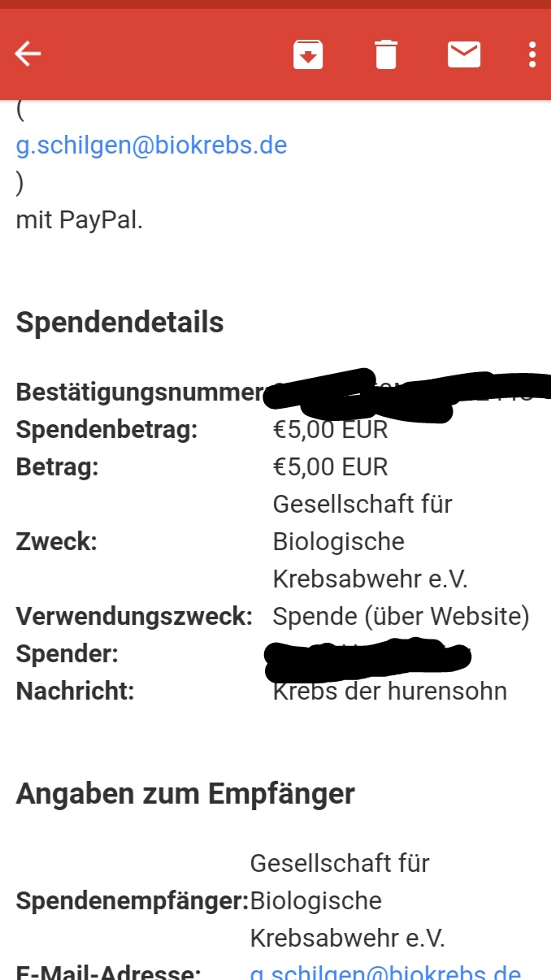This screenshot has width=551, height=980.
Task: Tap the Angaben zum Empfänger heading
Action: coord(185,794)
